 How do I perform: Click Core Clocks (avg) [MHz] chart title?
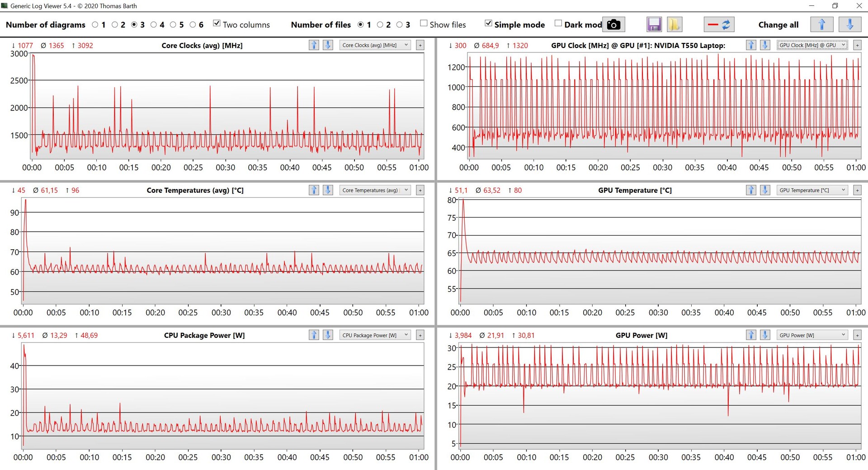(x=202, y=45)
